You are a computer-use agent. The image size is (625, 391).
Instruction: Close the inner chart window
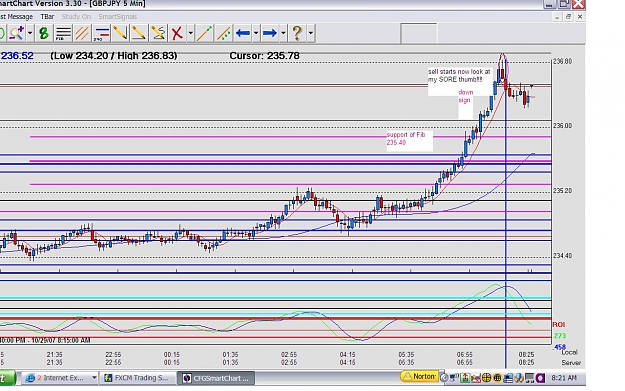580,17
